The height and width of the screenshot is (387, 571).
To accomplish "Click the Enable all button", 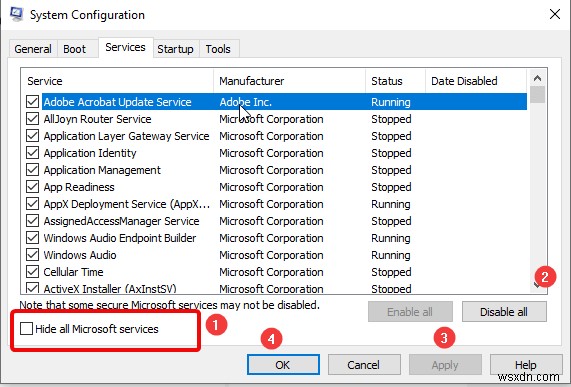I will coord(410,312).
